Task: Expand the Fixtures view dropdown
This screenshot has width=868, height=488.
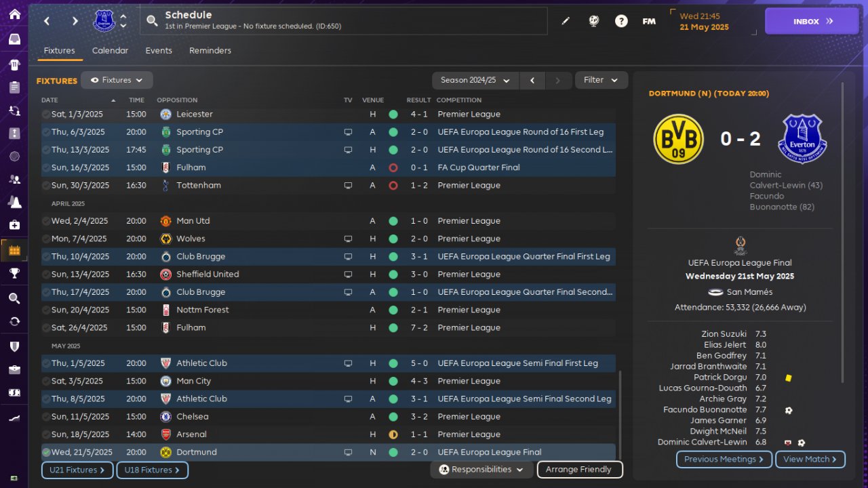Action: (x=117, y=80)
